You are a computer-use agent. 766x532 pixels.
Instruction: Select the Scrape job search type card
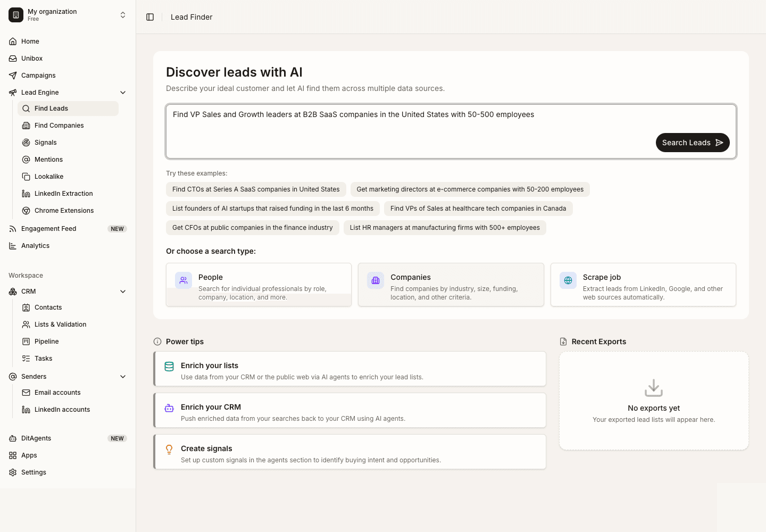tap(643, 285)
